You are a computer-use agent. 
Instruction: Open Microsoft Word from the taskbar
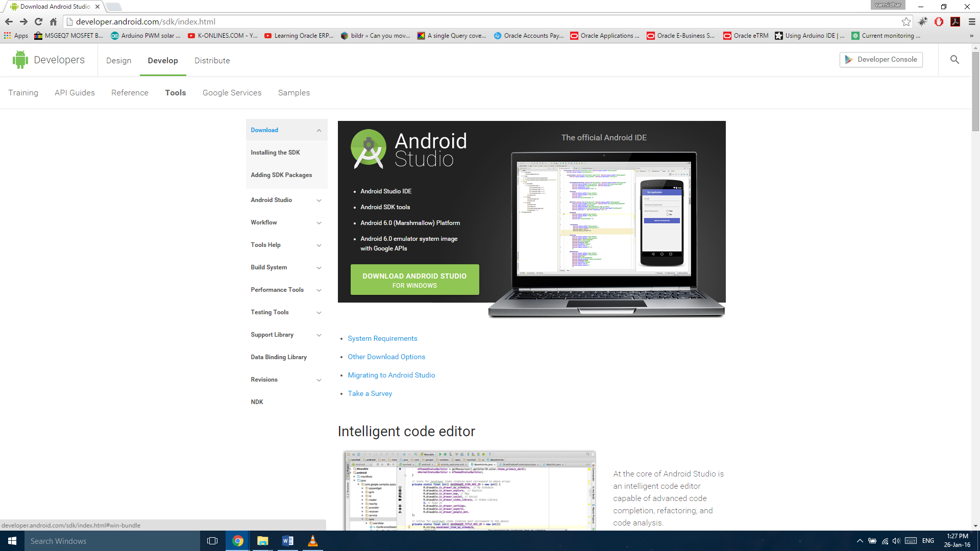click(287, 541)
